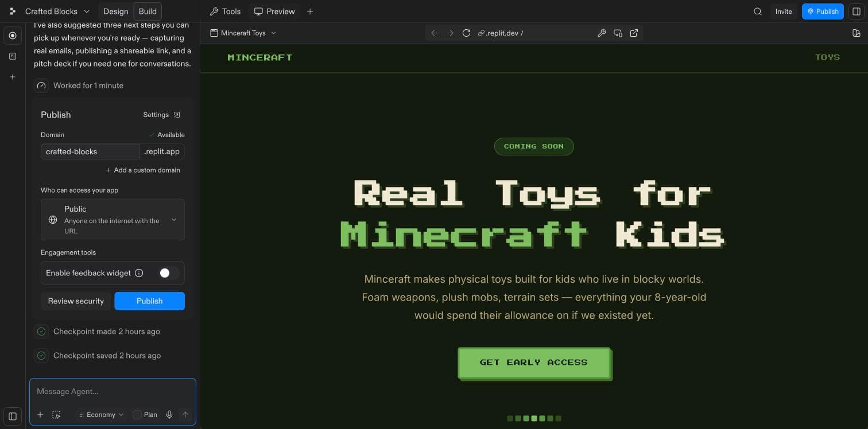Viewport: 868px width, 429px height.
Task: Click the edit layout icon at preview right
Action: 857,33
